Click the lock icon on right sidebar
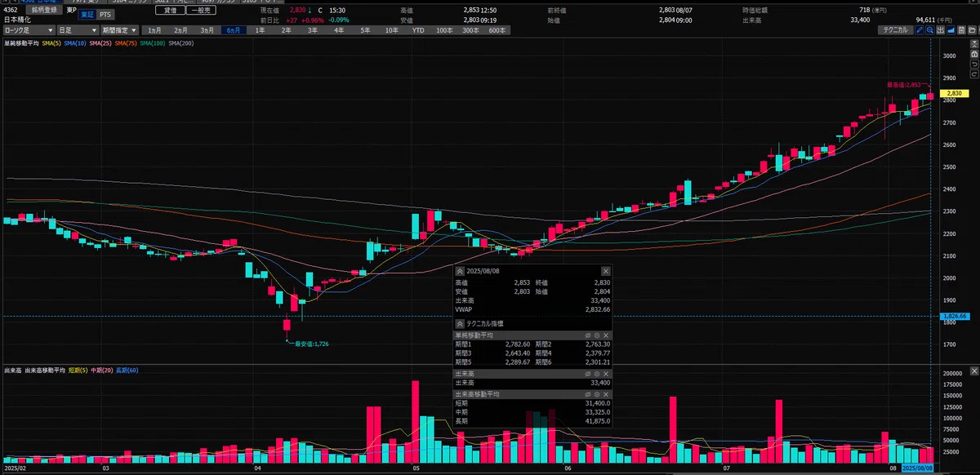The width and height of the screenshot is (980, 475). click(x=974, y=54)
